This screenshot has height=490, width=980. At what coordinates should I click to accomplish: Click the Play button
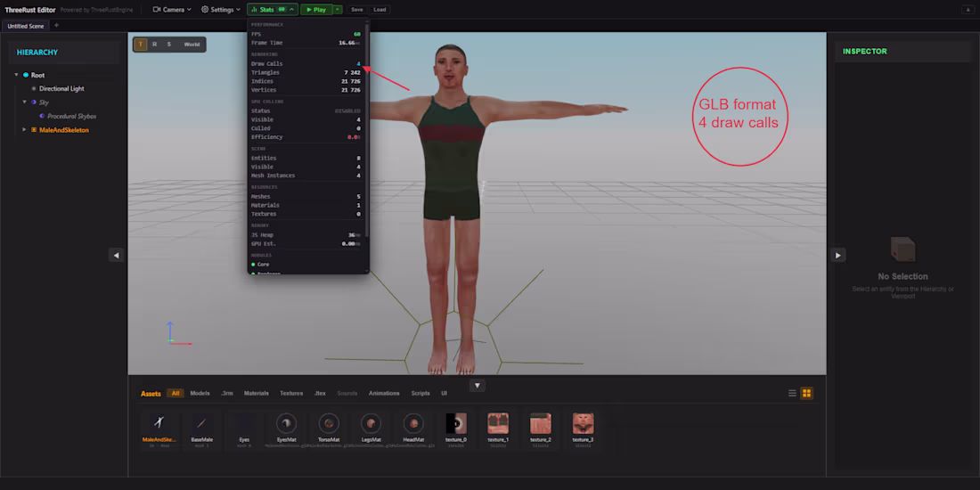pos(316,10)
